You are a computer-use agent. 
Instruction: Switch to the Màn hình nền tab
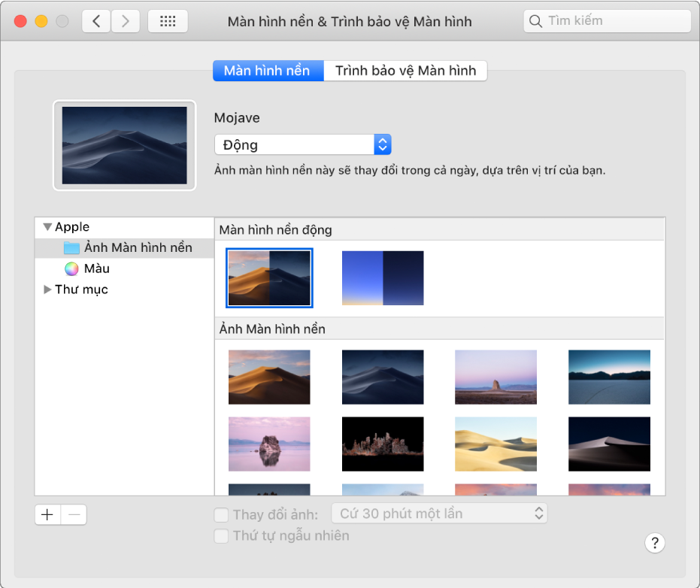click(x=268, y=71)
